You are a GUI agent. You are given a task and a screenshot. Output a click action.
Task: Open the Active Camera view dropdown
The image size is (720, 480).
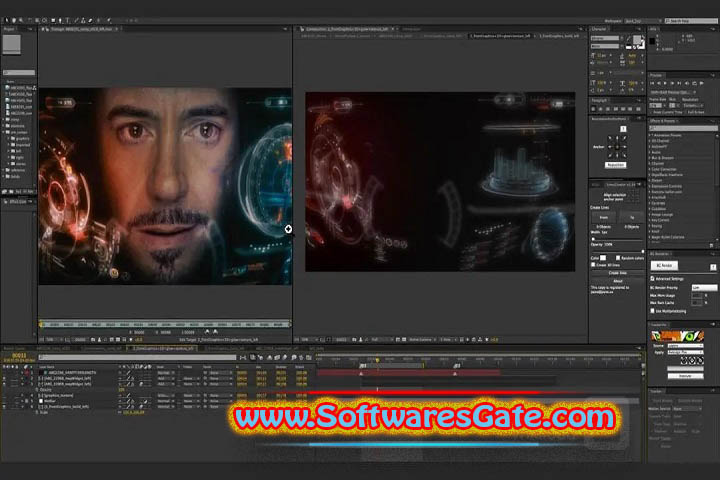pyautogui.click(x=422, y=339)
